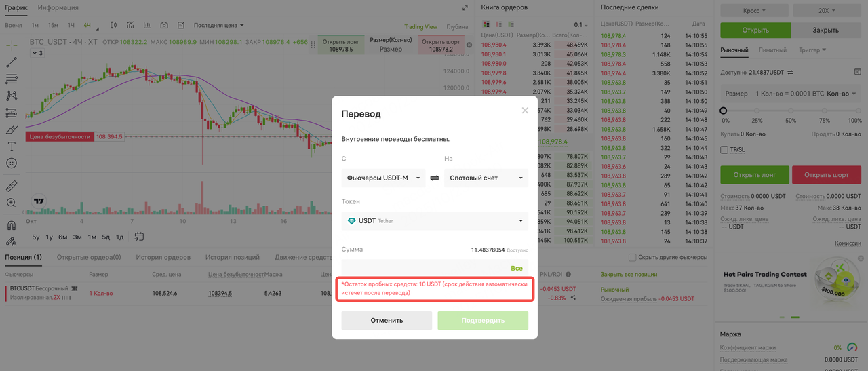Click Все to fill maximum amount
Image resolution: width=868 pixels, height=371 pixels.
point(517,269)
